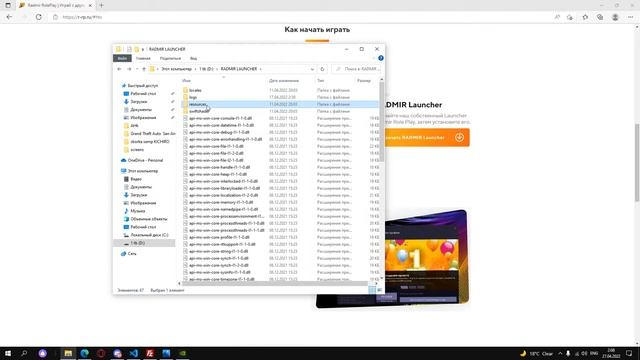Screen dimensions: 640x360
Task: Click the Explorer search field
Action: 356,69
